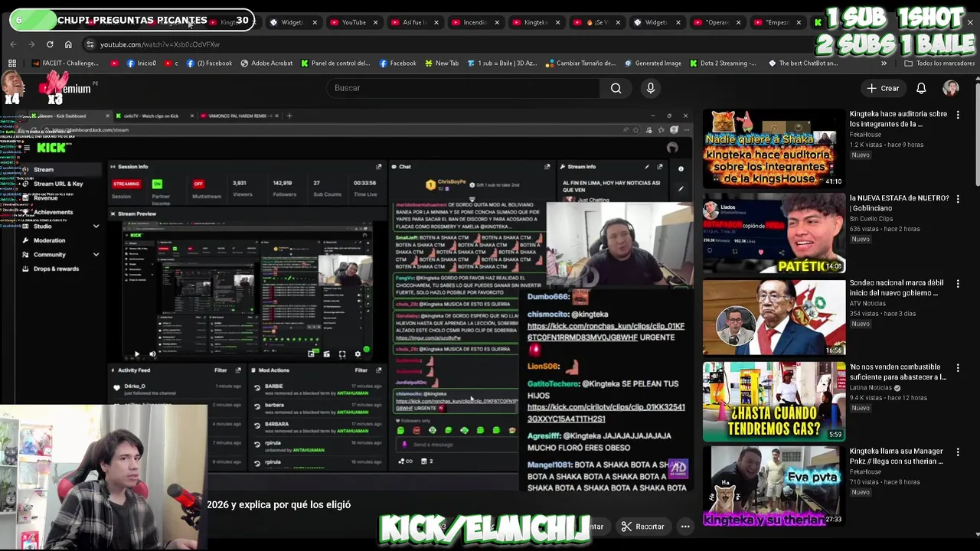Expand the Community section chevron
This screenshot has height=551, width=980.
[x=96, y=255]
